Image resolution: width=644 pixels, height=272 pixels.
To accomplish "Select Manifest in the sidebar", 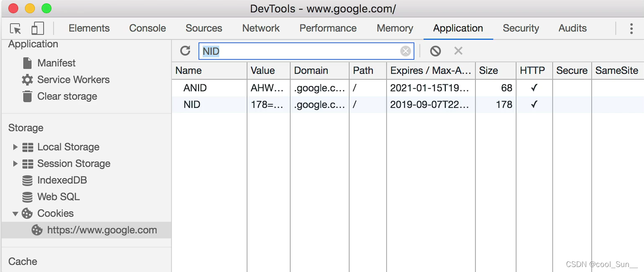I will pos(56,63).
